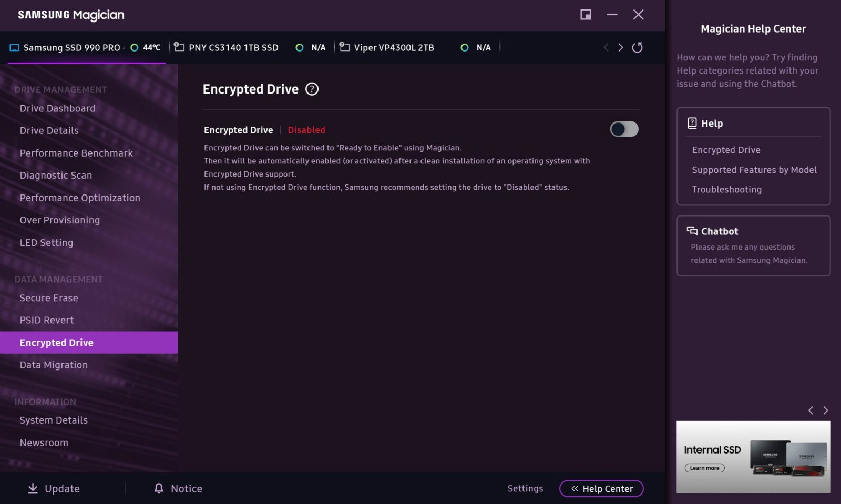The image size is (841, 504).
Task: Refresh the drive list with the reload icon
Action: point(637,48)
